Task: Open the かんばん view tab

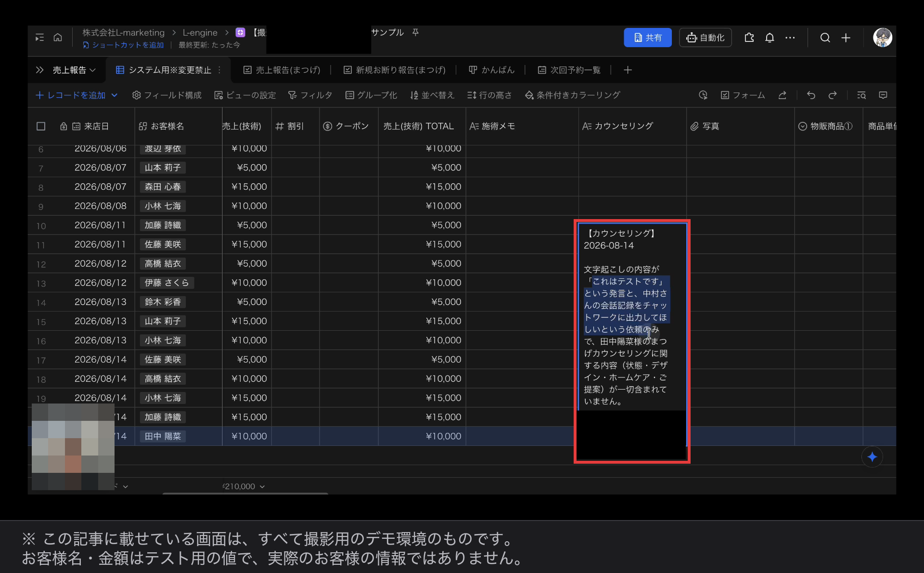Action: click(491, 70)
